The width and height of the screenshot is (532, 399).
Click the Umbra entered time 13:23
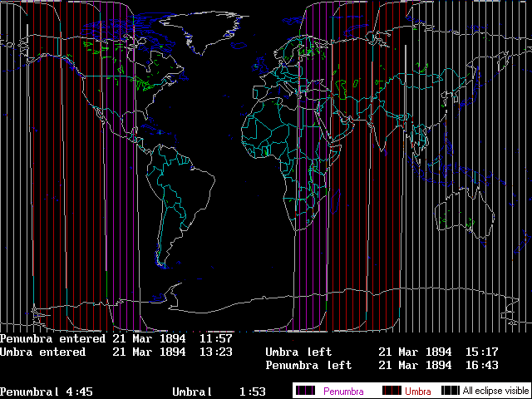click(215, 352)
